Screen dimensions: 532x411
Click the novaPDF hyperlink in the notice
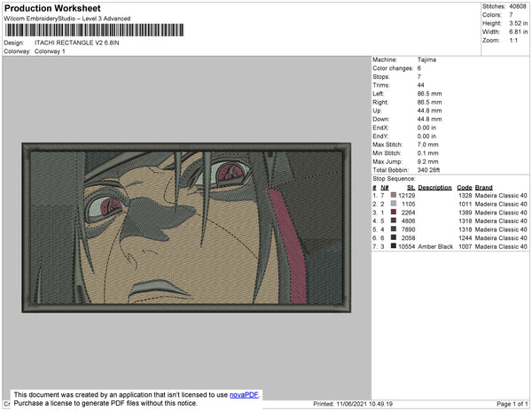coord(244,395)
